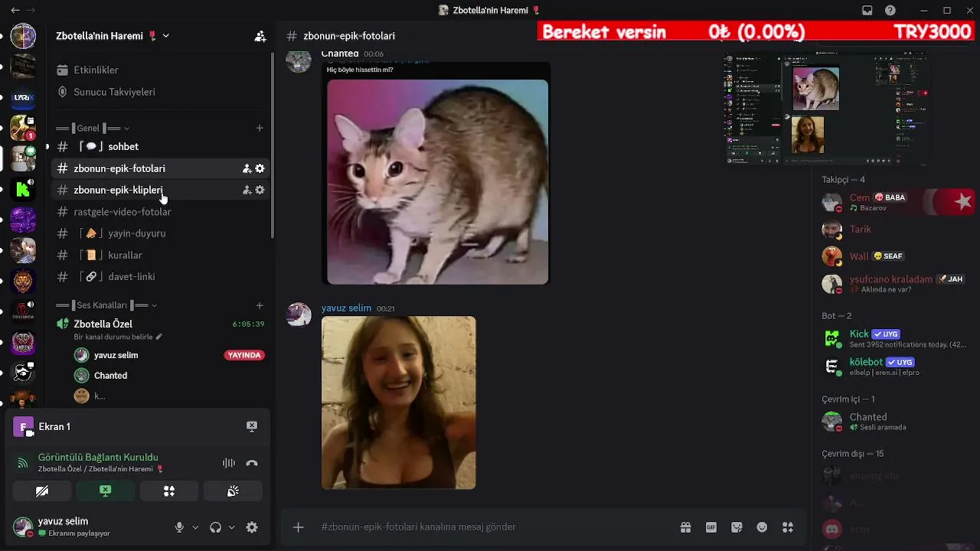This screenshot has height=551, width=980.
Task: Collapse the Genel category
Action: pos(93,128)
